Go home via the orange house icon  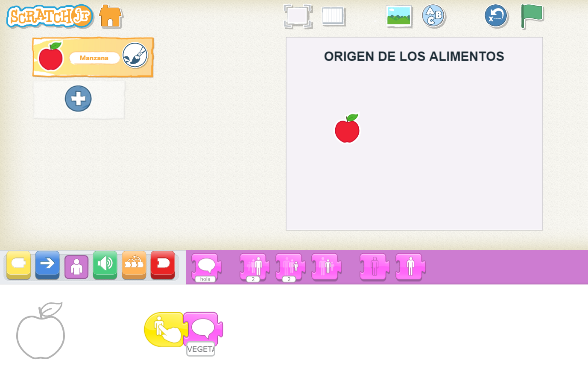pyautogui.click(x=111, y=16)
